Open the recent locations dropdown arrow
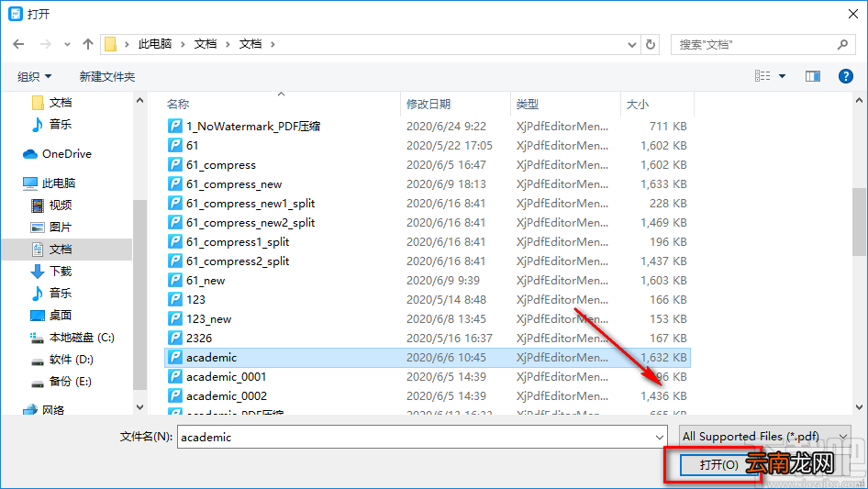 pyautogui.click(x=67, y=44)
